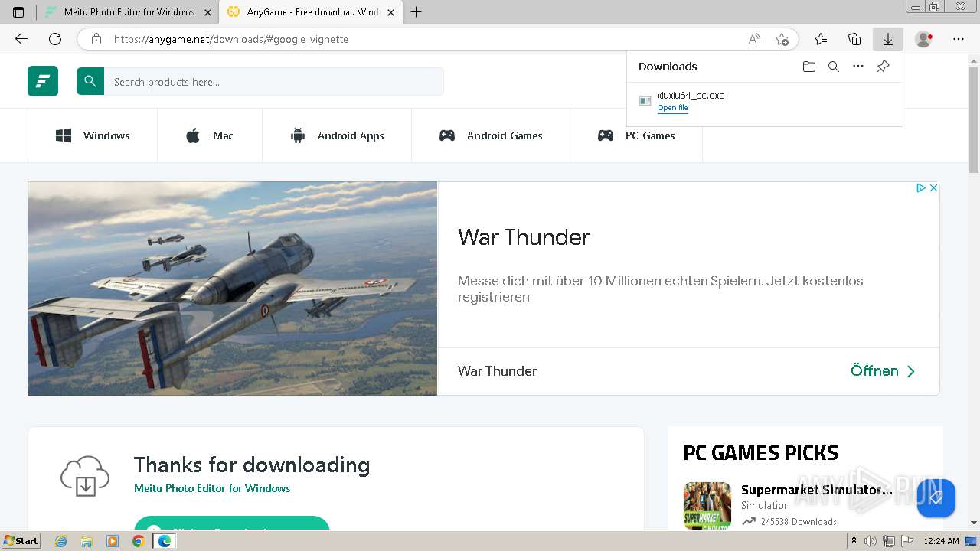980x551 pixels.
Task: Click the taskbar clock 12:24 AM
Action: [941, 541]
